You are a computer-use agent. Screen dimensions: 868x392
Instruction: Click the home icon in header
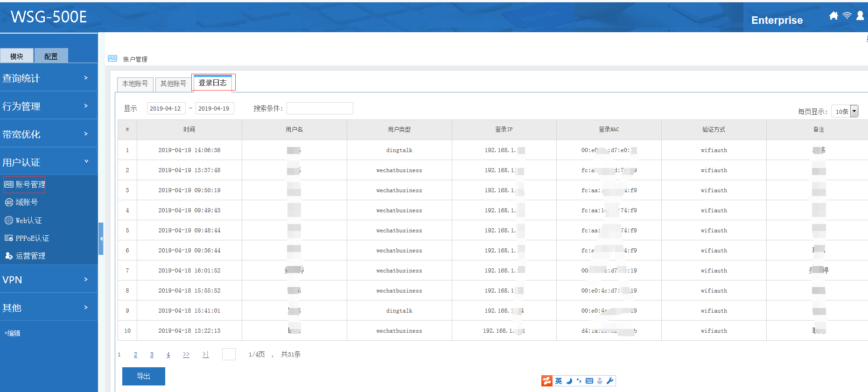click(833, 16)
